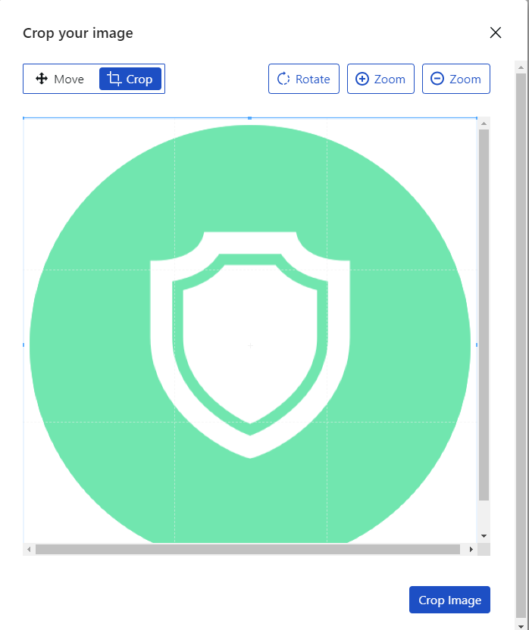This screenshot has height=630, width=529.
Task: Click the right-middle crop handle
Action: point(477,345)
